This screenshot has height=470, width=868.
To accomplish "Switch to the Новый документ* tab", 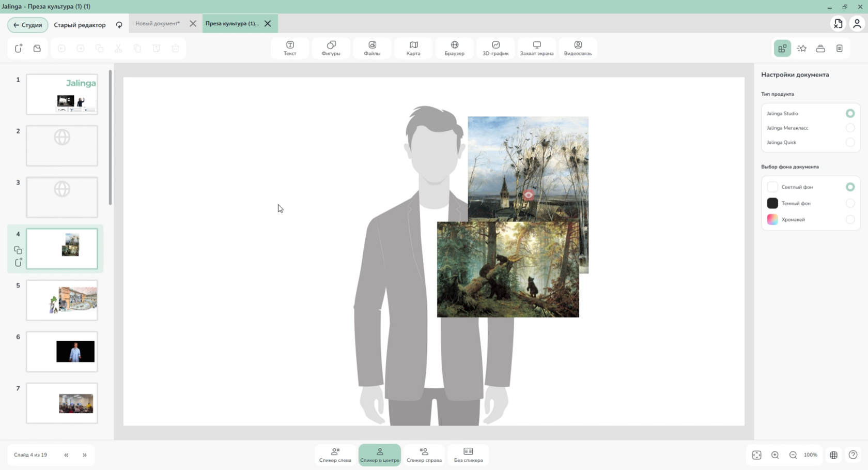I will 158,24.
